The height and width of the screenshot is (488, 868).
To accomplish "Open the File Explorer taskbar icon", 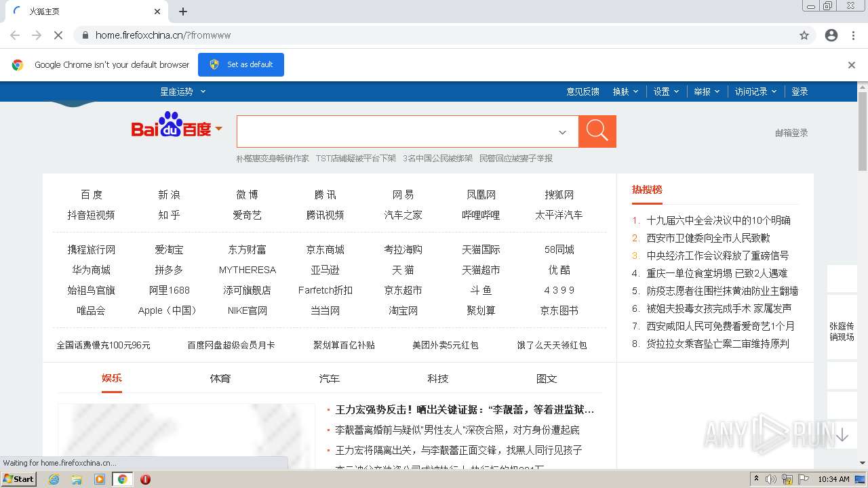I will (77, 479).
